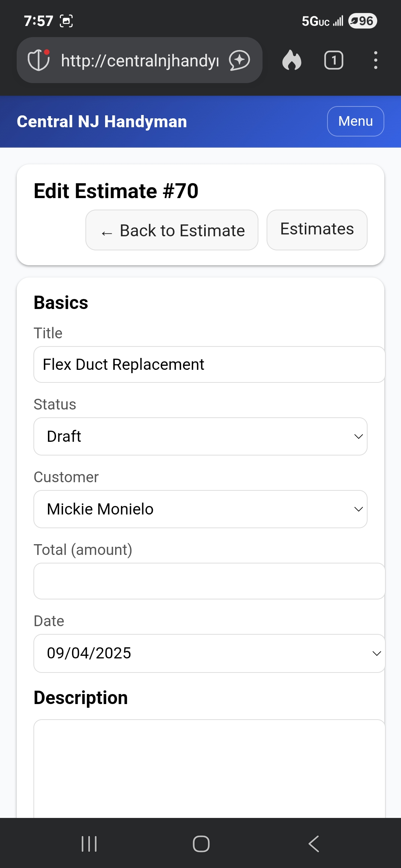Image resolution: width=401 pixels, height=868 pixels.
Task: Tap the privacy shield icon in address bar
Action: [x=39, y=60]
